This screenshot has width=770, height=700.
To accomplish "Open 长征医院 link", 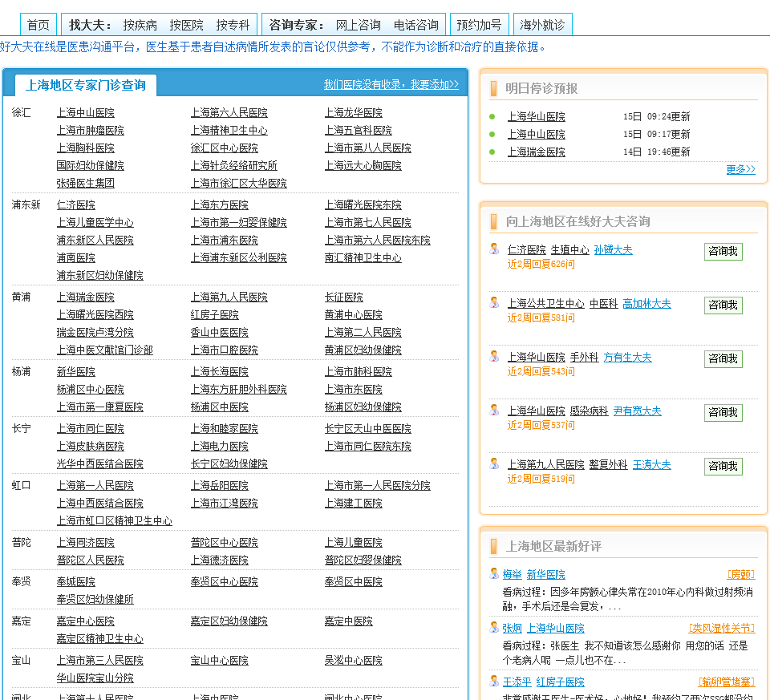I will (x=344, y=297).
